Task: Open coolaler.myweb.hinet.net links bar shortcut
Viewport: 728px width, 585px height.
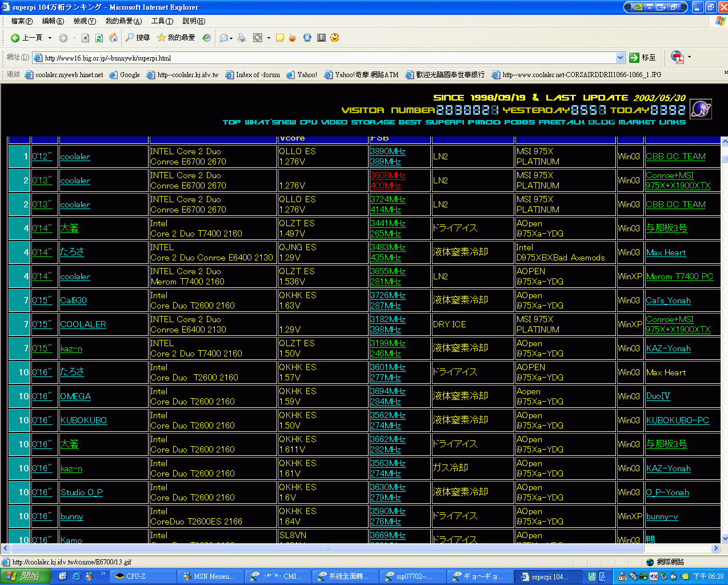Action: 64,75
